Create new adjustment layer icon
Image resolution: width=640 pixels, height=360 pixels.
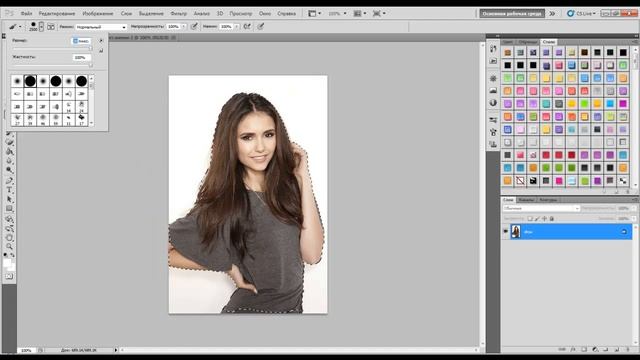tap(595, 350)
